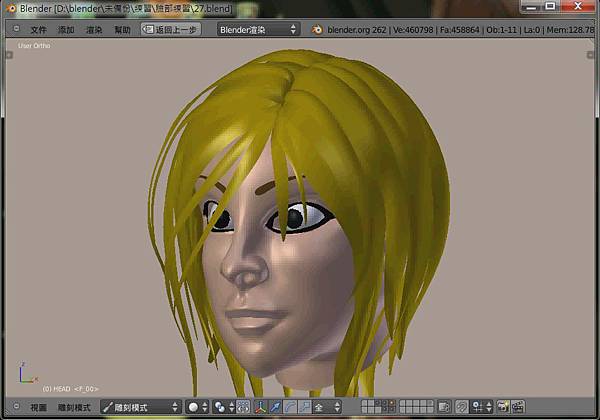600x420 pixels.
Task: Select the first layer button in left layer block
Action: click(364, 404)
